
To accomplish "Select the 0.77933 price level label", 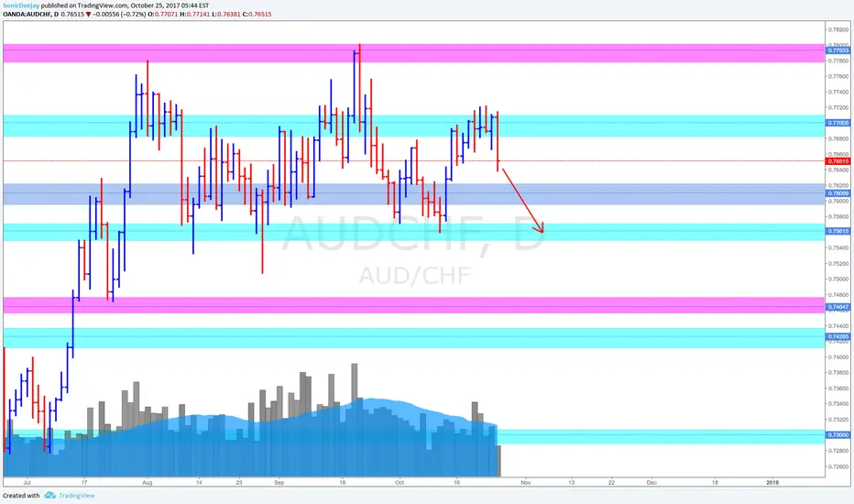I will click(x=838, y=50).
